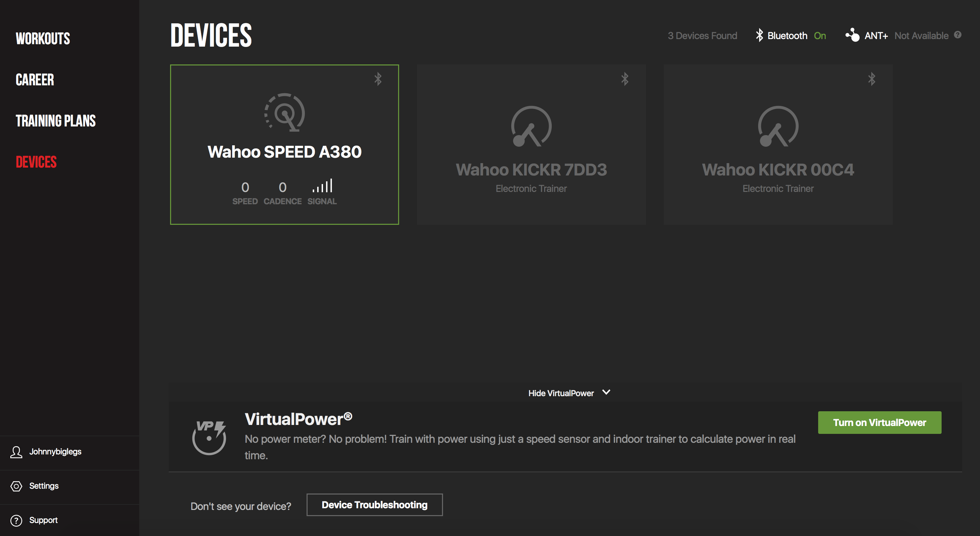Open Training Plans in the sidebar
This screenshot has width=980, height=536.
click(x=56, y=121)
